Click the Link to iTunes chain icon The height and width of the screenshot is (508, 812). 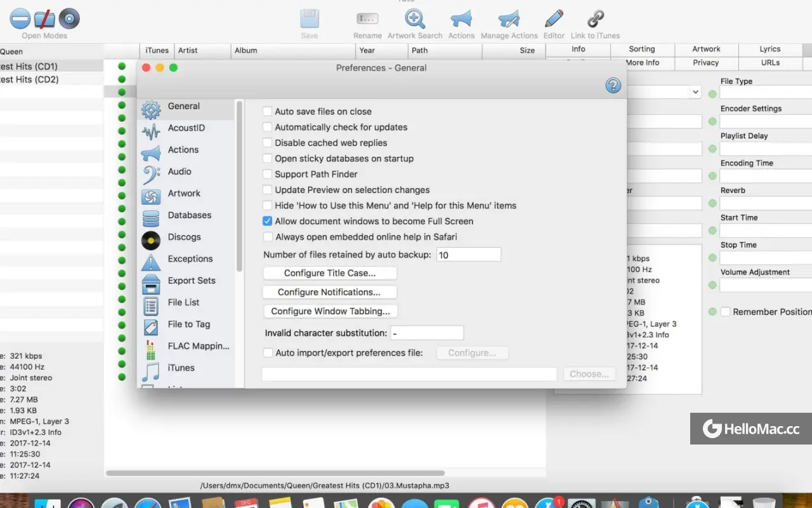tap(595, 18)
